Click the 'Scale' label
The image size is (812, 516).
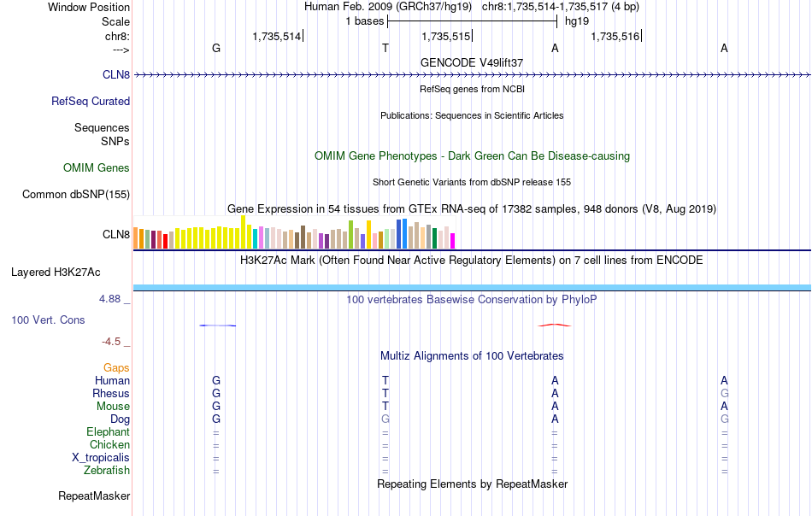pyautogui.click(x=115, y=21)
